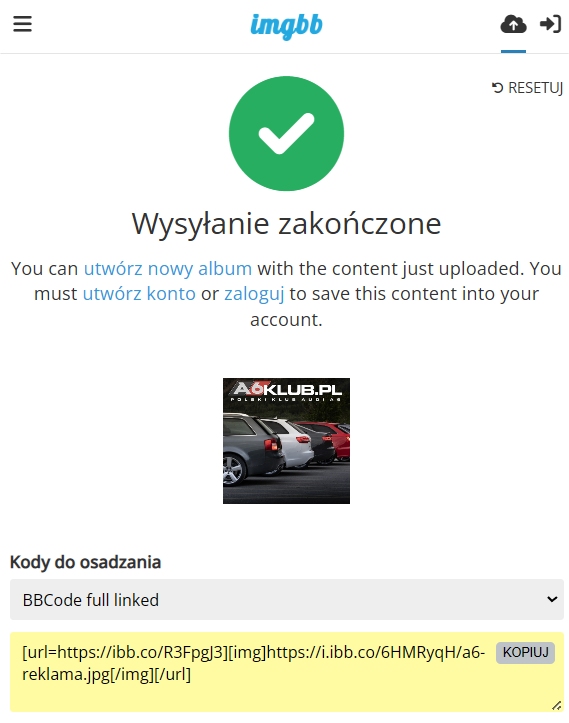The height and width of the screenshot is (723, 569).
Task: Click the sign-in arrow icon
Action: point(551,24)
